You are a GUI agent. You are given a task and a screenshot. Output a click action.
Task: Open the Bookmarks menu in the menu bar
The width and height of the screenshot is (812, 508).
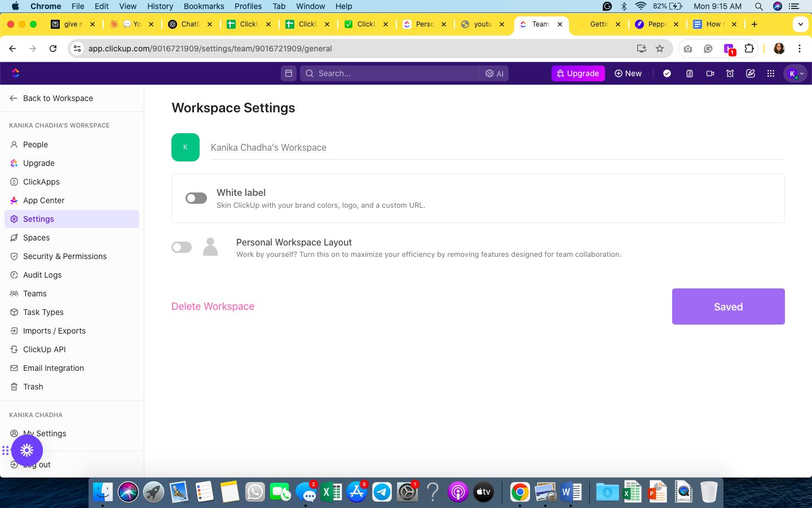tap(204, 6)
